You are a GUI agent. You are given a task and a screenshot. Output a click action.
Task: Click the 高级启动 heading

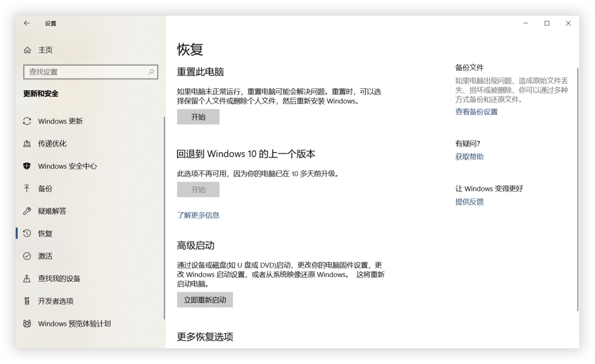coord(195,245)
